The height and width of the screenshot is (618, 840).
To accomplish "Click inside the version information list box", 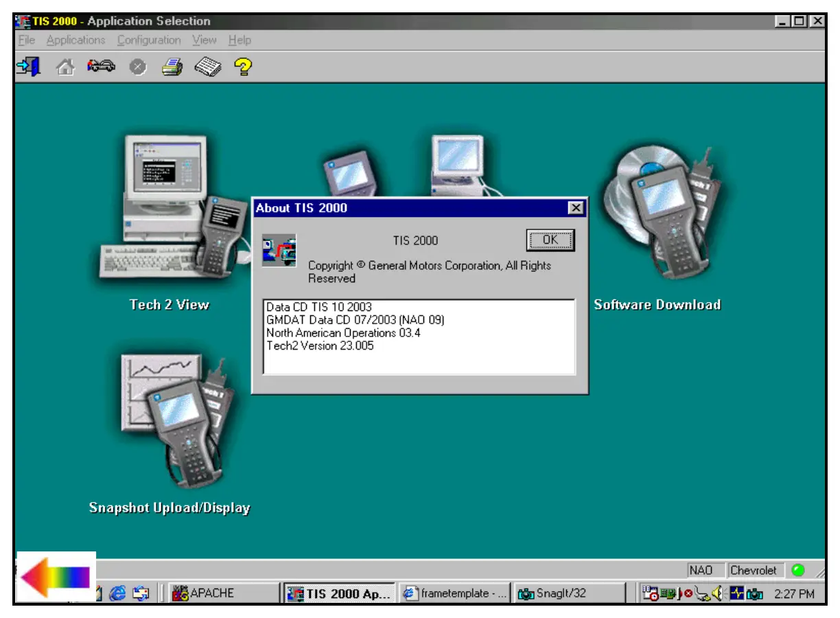I will coord(419,336).
